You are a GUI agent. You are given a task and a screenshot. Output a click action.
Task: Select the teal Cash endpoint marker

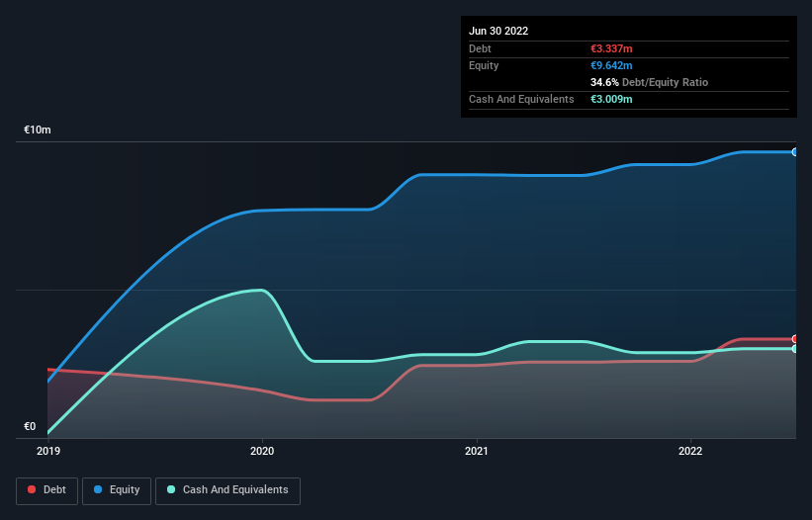coord(794,349)
